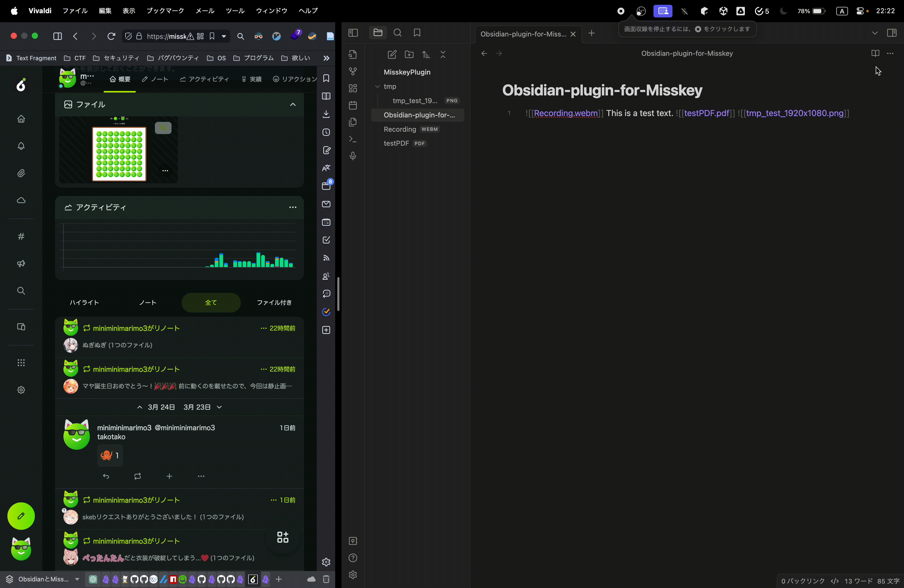Toggle Obsidian left sidebar visibility
Image resolution: width=904 pixels, height=588 pixels.
[x=353, y=33]
